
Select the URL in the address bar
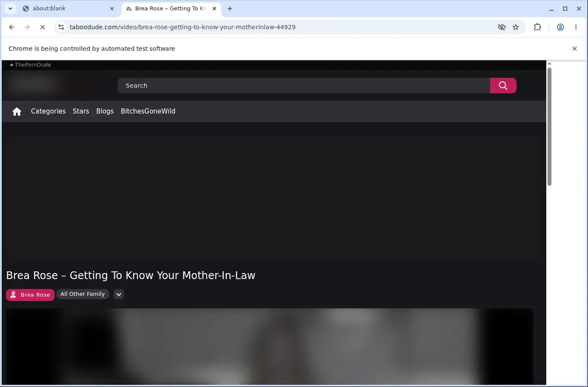point(182,27)
